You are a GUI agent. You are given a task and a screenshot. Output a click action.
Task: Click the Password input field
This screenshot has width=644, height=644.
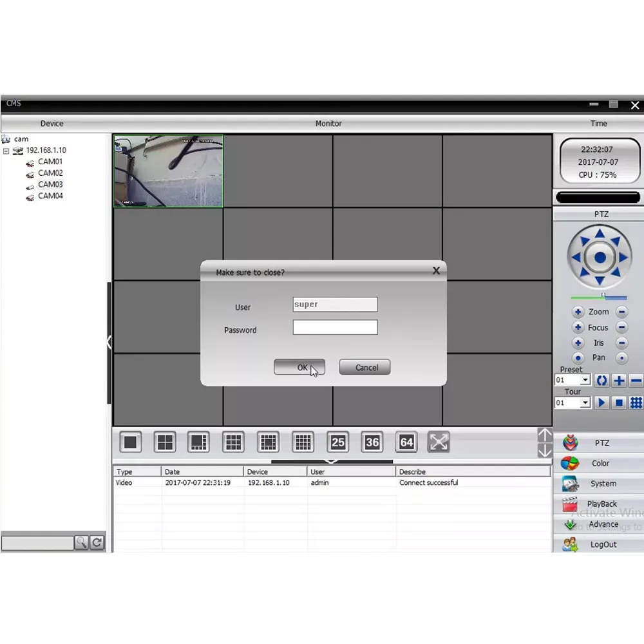coord(335,328)
